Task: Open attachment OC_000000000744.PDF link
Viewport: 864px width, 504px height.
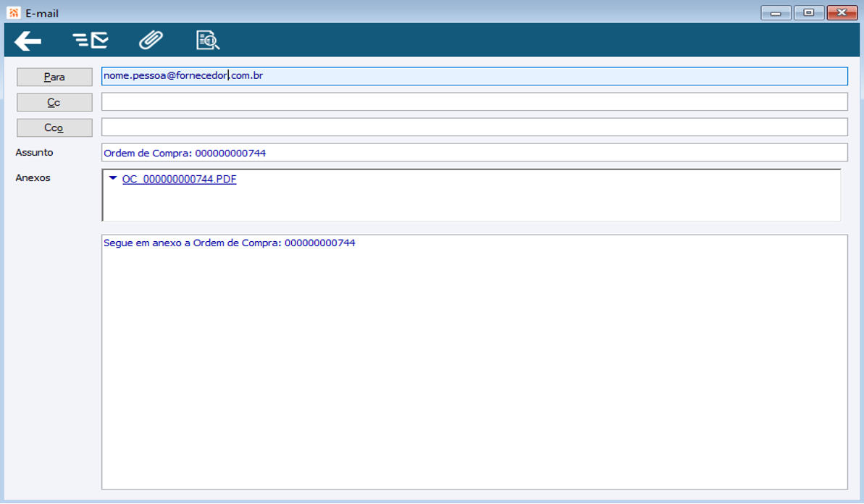Action: coord(179,179)
